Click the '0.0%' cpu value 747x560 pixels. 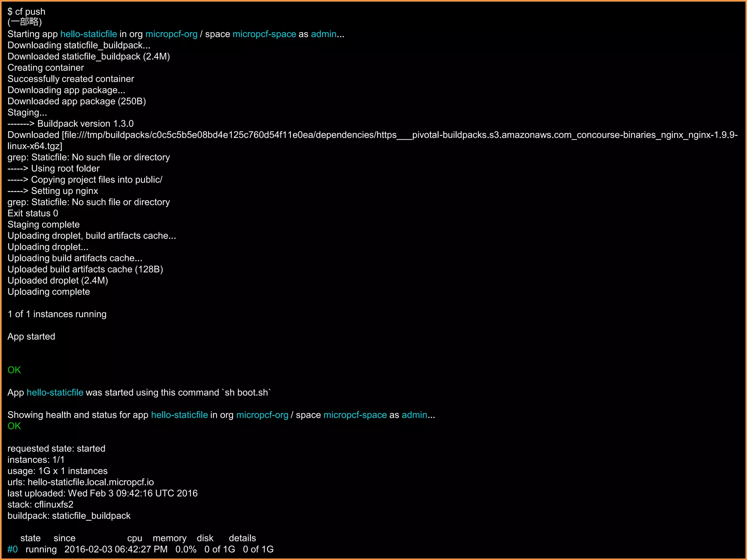186,550
